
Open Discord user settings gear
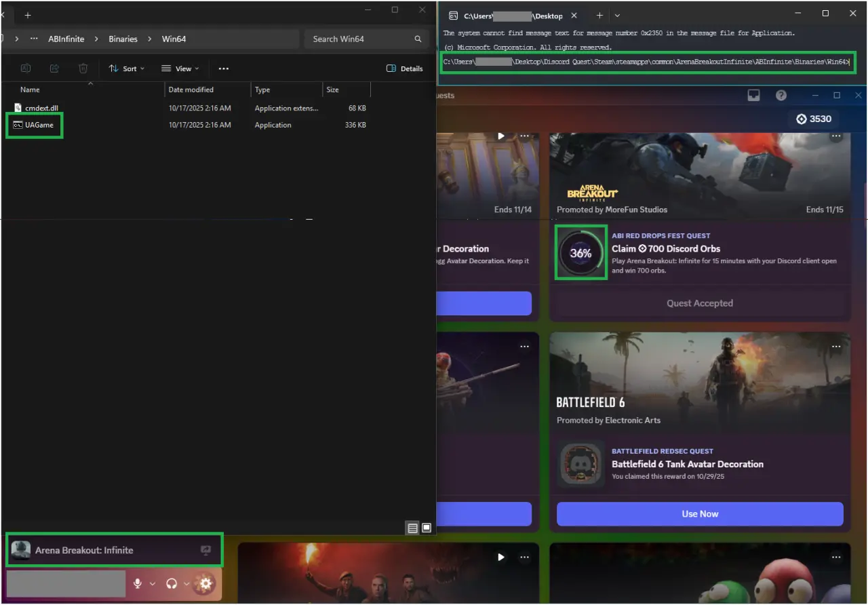point(205,583)
